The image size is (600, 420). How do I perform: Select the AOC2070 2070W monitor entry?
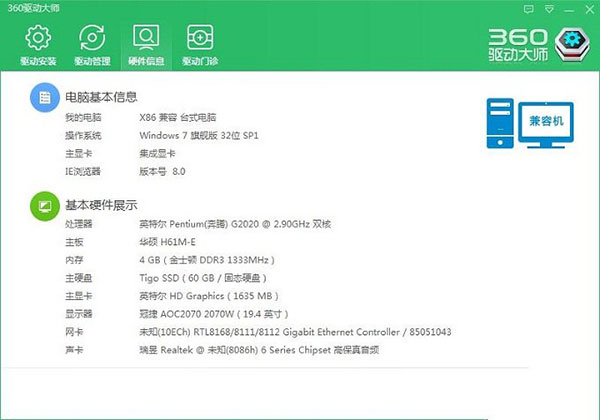click(x=214, y=314)
